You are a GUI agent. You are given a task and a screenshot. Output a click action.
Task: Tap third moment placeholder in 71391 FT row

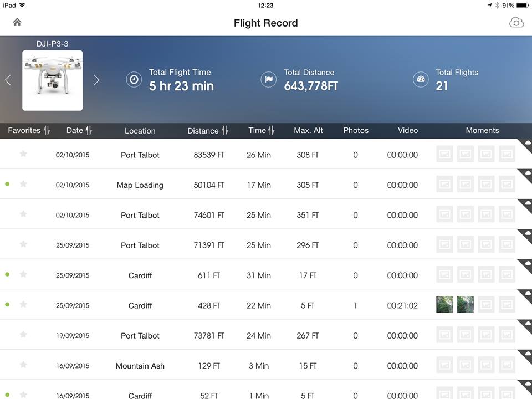486,244
